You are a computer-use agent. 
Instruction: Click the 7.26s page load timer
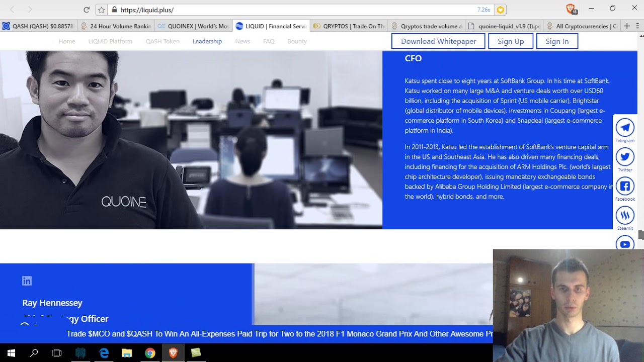484,10
